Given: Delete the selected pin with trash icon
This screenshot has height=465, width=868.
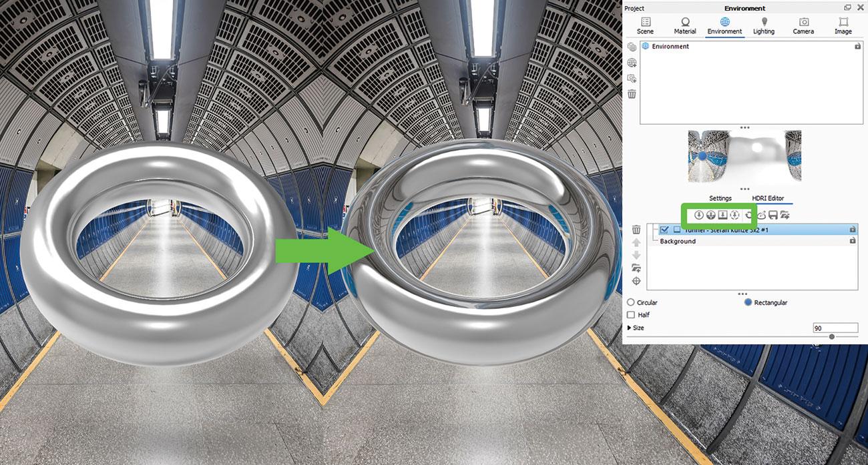Looking at the screenshot, I should click(636, 229).
